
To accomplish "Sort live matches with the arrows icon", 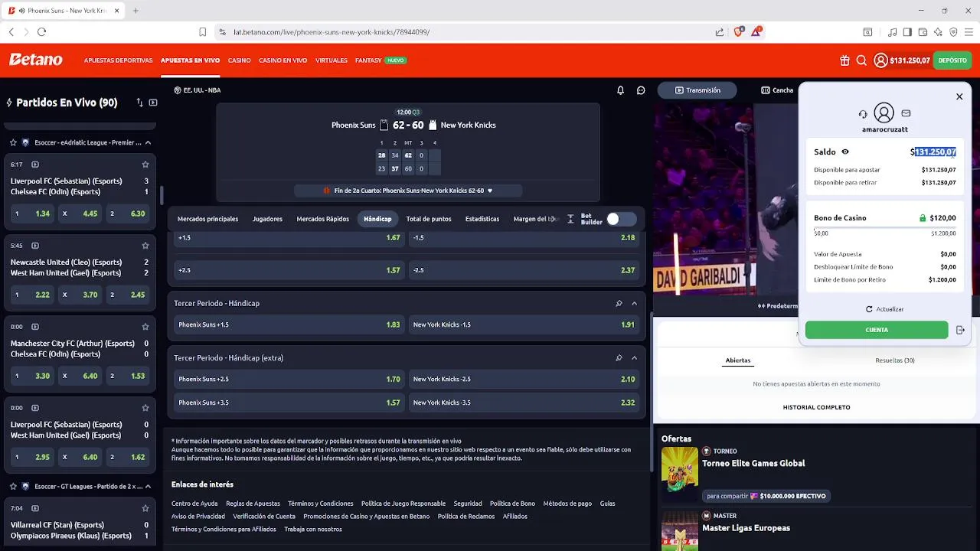I will 139,103.
